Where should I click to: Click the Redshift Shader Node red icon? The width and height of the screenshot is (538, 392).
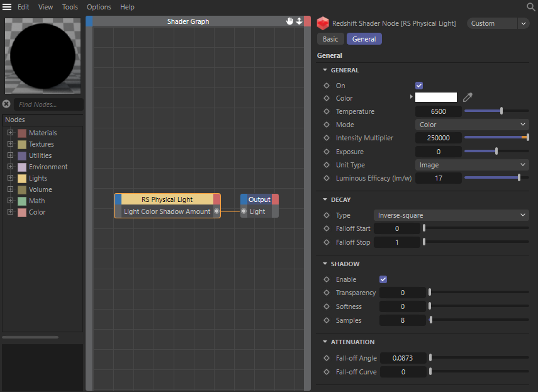[323, 23]
